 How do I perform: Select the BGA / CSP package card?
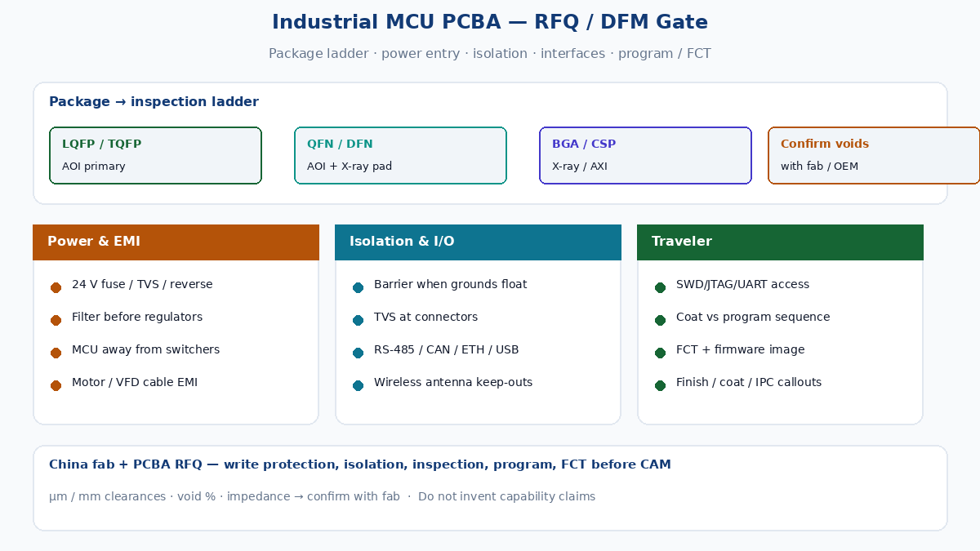(x=645, y=155)
